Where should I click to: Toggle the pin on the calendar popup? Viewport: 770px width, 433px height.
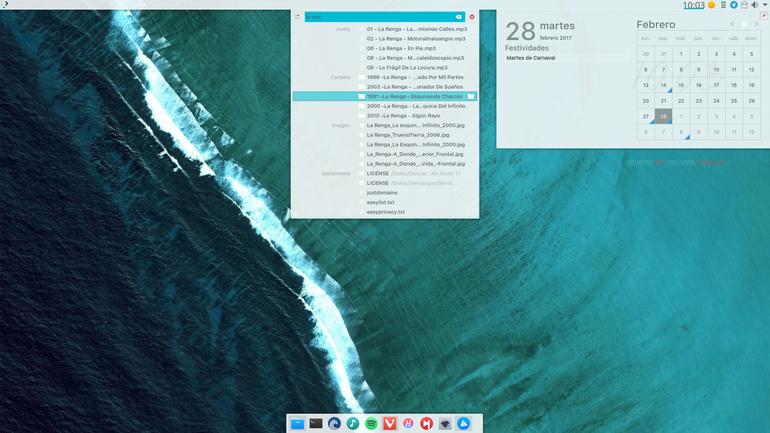coord(764,16)
